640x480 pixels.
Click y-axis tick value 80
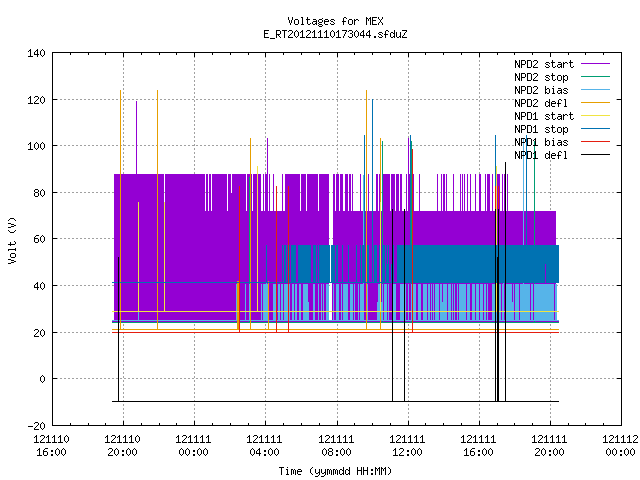39,193
